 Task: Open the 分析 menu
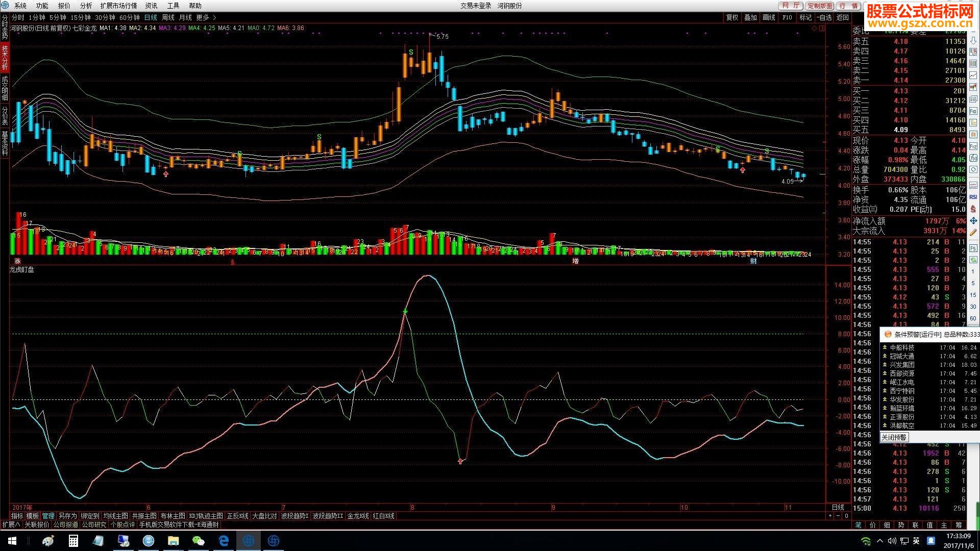(86, 6)
